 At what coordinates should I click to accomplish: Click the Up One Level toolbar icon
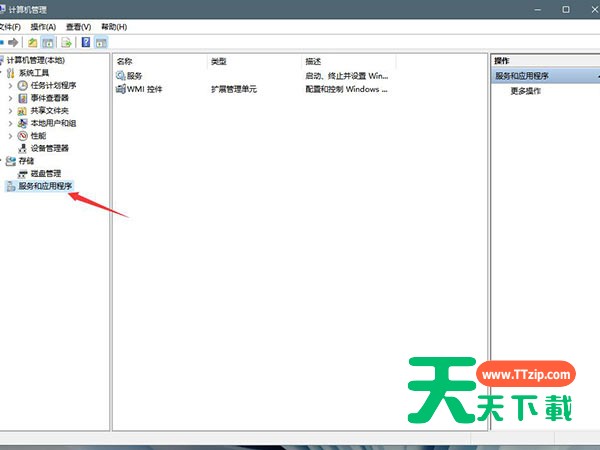(x=33, y=43)
